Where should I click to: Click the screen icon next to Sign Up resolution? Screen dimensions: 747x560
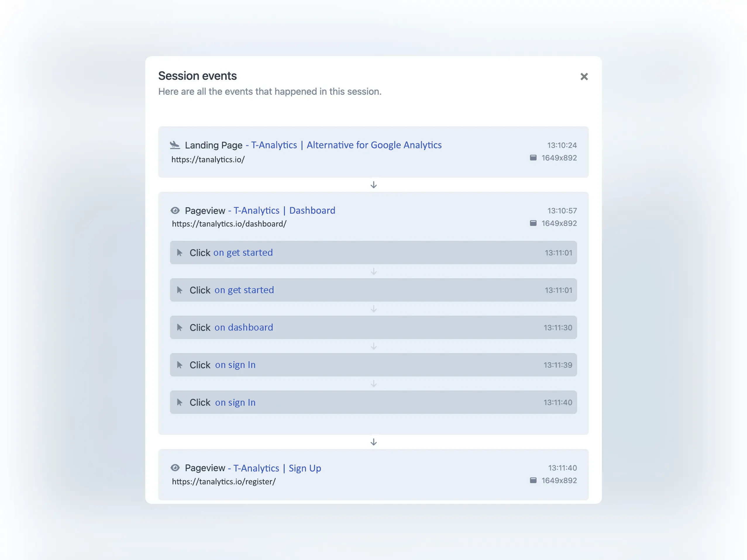(533, 480)
